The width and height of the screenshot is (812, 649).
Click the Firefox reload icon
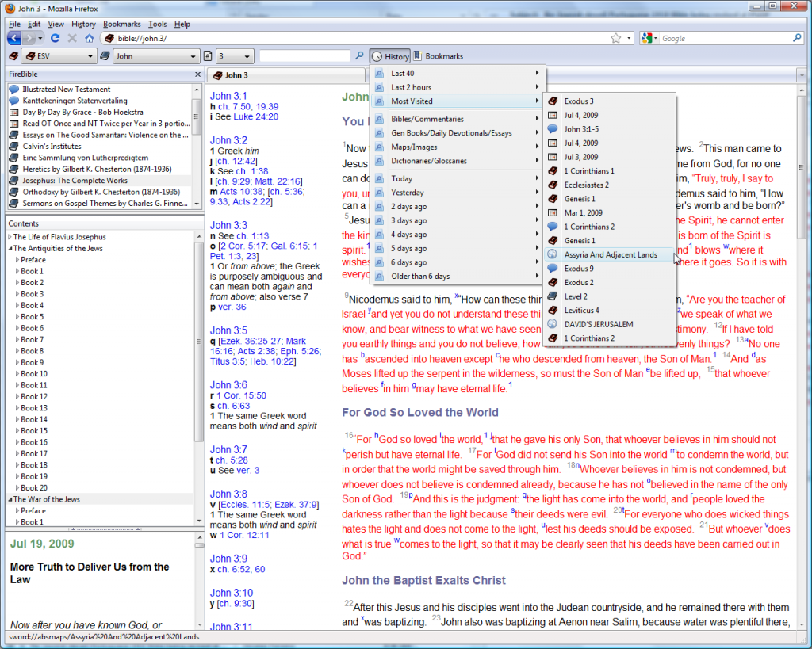[55, 38]
